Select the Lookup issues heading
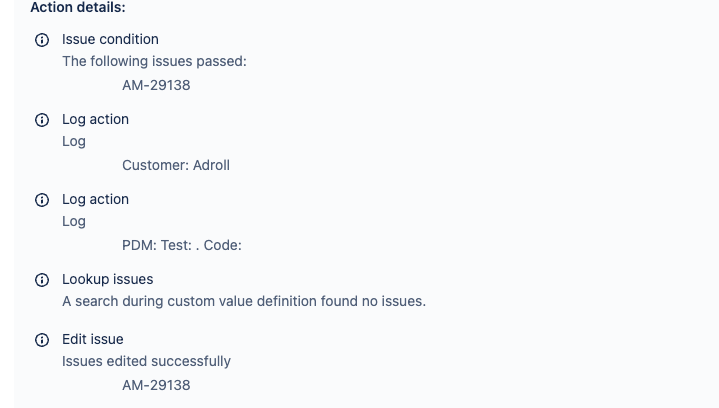The width and height of the screenshot is (719, 408). point(107,279)
